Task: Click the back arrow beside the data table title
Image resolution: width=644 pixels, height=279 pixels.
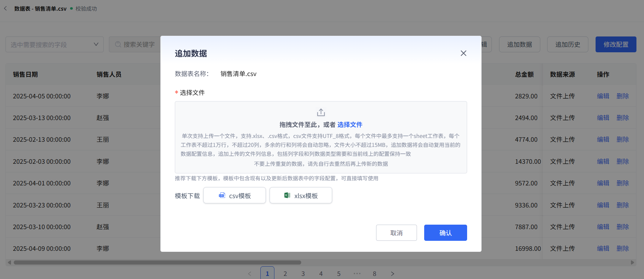Action: [x=5, y=8]
